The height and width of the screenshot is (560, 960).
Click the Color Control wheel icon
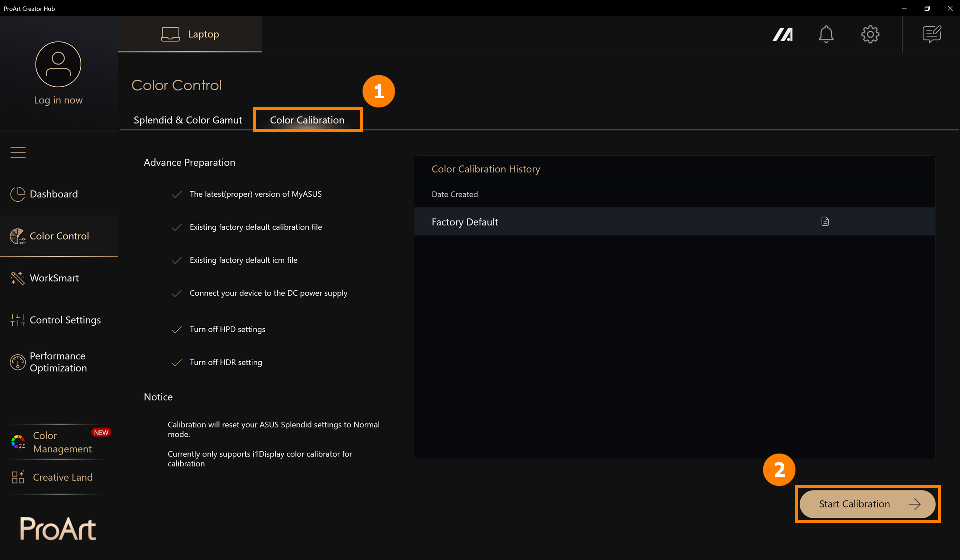coord(18,236)
